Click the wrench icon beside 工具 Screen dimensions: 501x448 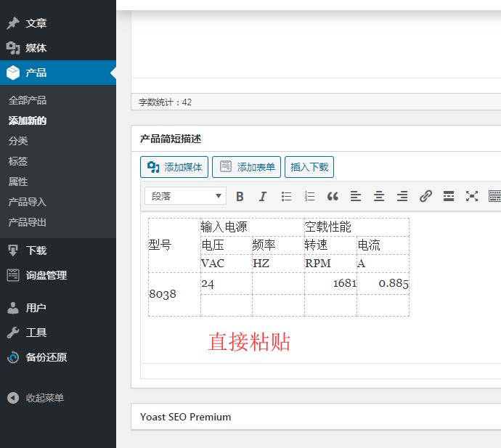pos(13,333)
